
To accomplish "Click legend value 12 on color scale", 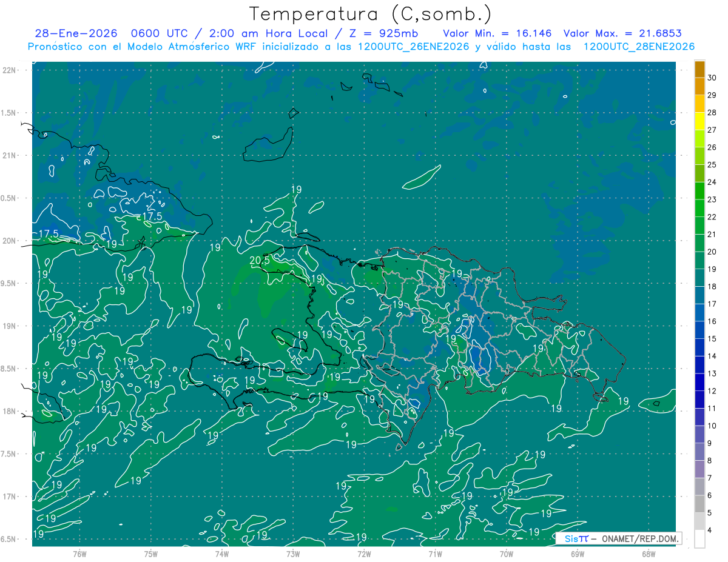I will coord(712,392).
